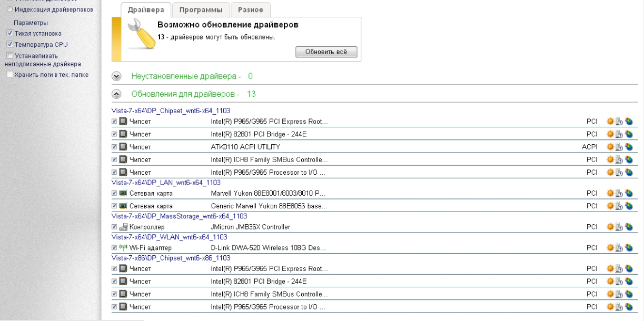Switch to the Драйвера tab
The width and height of the screenshot is (644, 321).
click(x=145, y=9)
